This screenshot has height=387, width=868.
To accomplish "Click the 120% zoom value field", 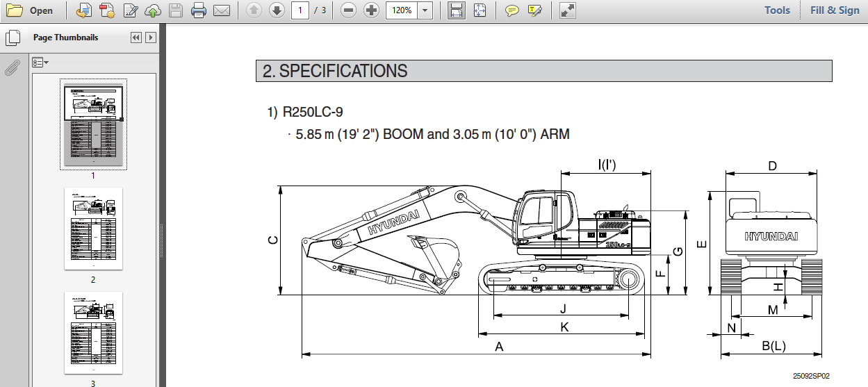I will [x=402, y=10].
